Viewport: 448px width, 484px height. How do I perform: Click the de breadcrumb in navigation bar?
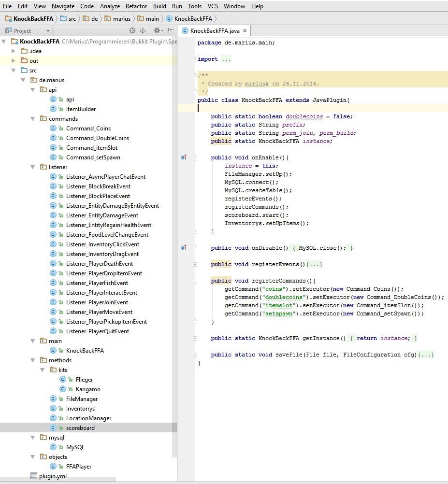[x=90, y=19]
